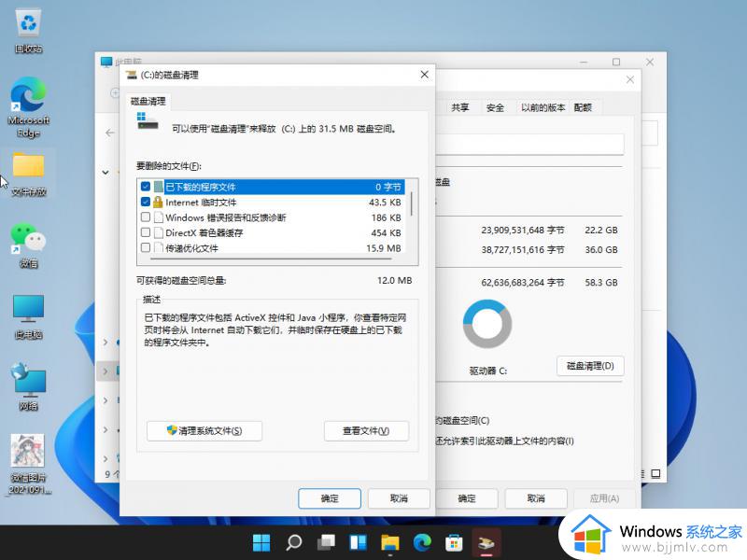Click the file list horizontal scrollbar
Image resolution: width=747 pixels, height=560 pixels.
tap(271, 259)
